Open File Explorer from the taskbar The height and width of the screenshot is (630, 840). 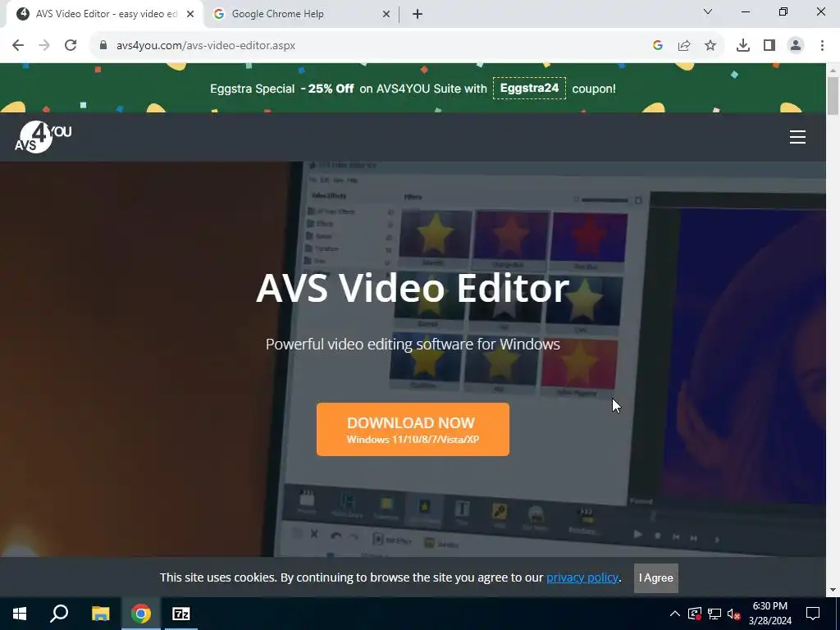pos(100,614)
